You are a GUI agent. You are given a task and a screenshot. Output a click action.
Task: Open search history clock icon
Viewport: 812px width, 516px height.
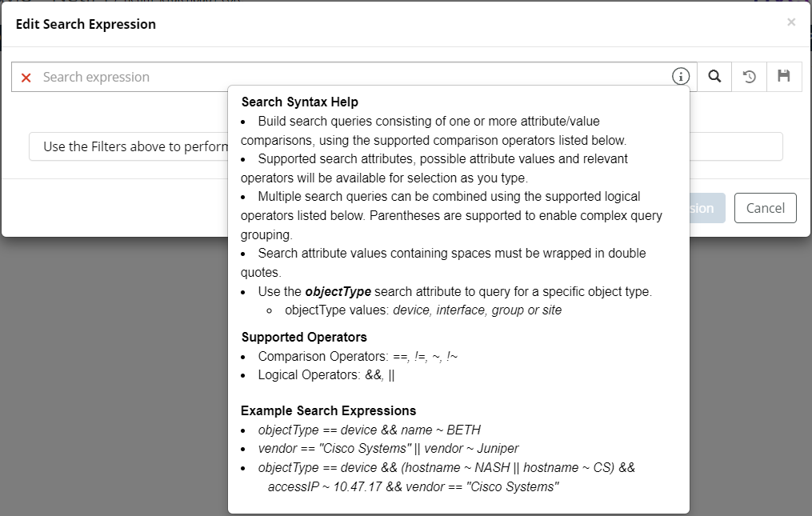tap(750, 77)
